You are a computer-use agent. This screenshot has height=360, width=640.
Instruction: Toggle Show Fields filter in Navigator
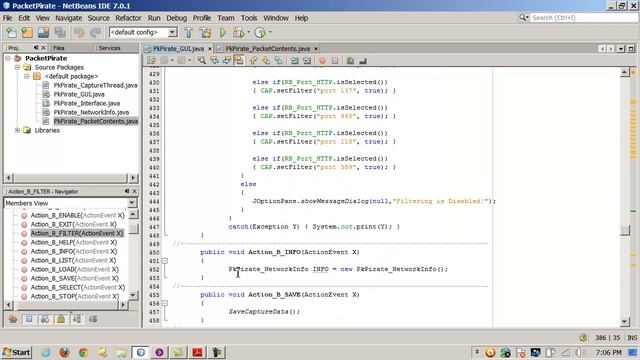click(29, 319)
